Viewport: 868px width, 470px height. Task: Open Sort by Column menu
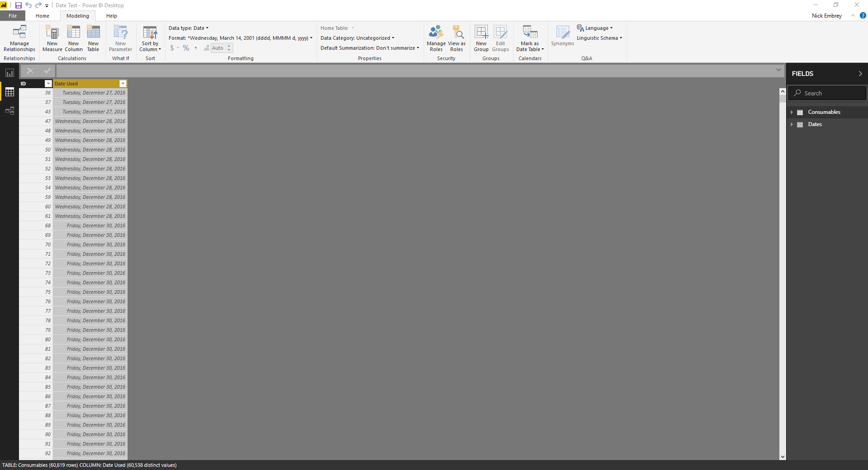point(150,38)
